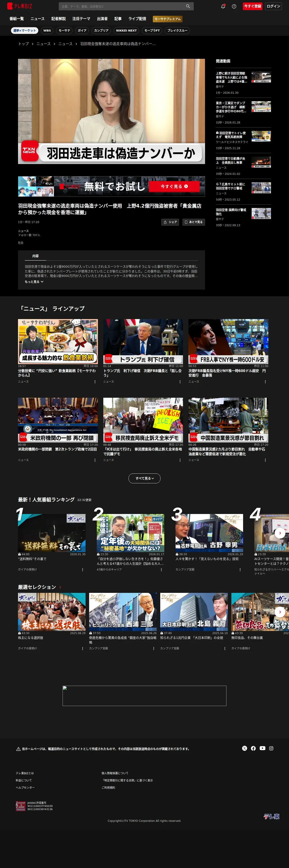Click the 今すぐ登録 button
This screenshot has height=868, width=289.
pyautogui.click(x=253, y=6)
